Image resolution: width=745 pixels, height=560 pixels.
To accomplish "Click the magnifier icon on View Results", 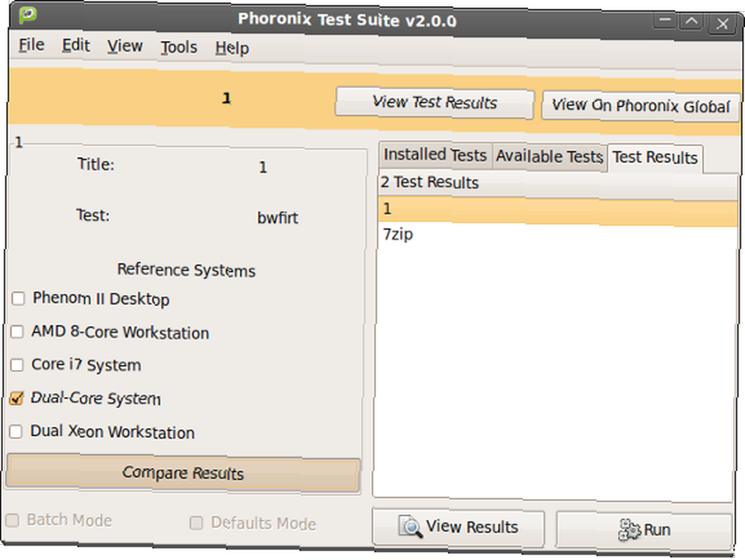I will click(410, 526).
